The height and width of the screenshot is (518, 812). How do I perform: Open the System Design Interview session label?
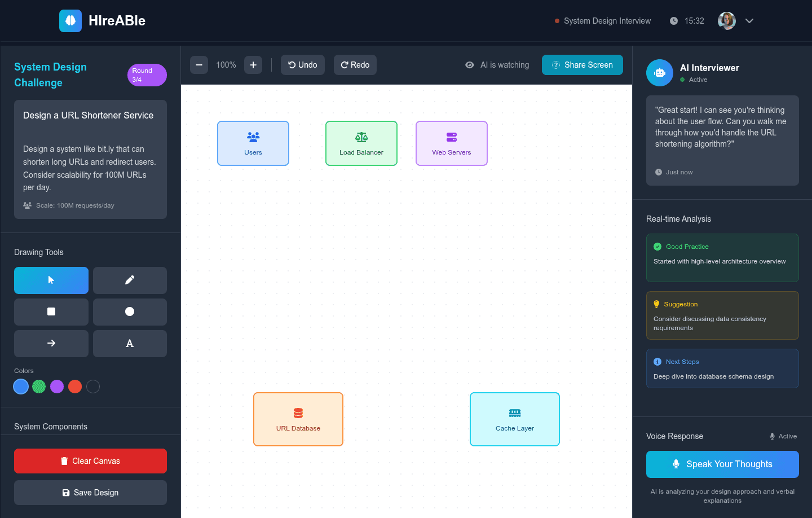(608, 21)
